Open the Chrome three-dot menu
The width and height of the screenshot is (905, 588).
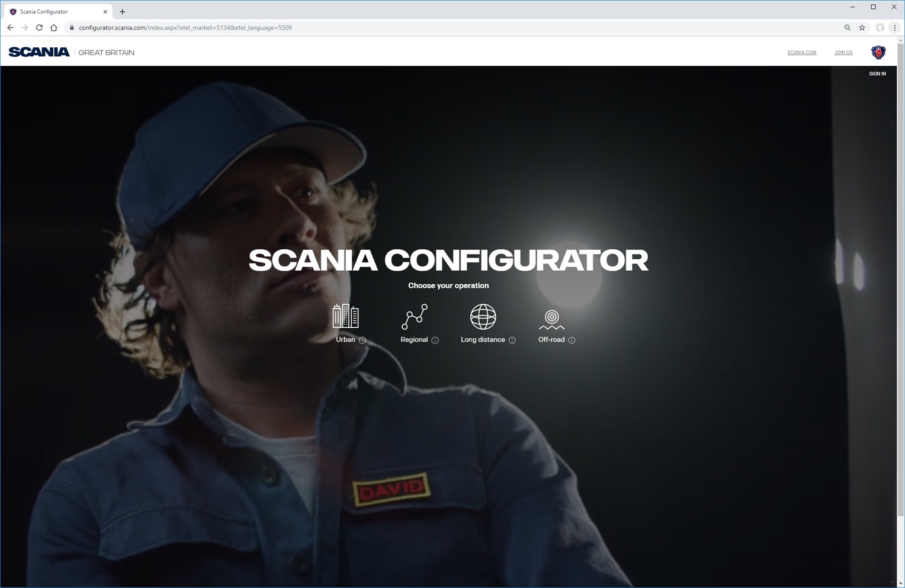[894, 27]
